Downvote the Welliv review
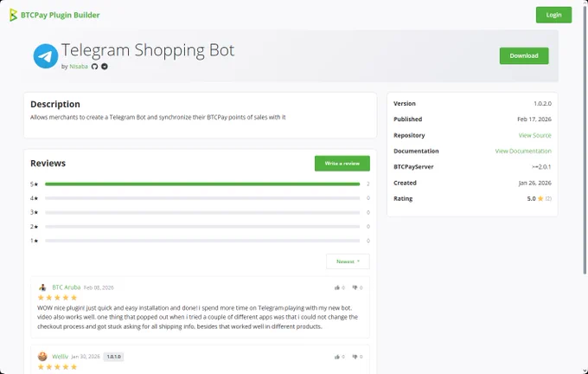The width and height of the screenshot is (588, 374). pyautogui.click(x=357, y=357)
